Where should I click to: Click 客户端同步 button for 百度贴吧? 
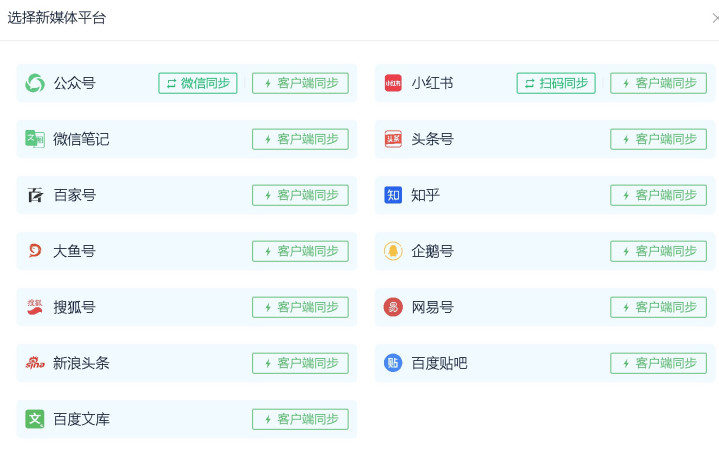click(658, 363)
